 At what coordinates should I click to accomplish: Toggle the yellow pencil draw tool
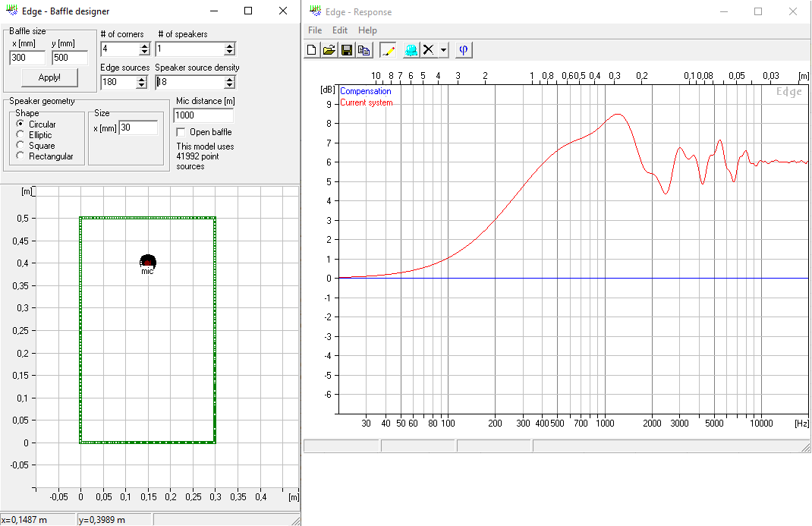(387, 50)
